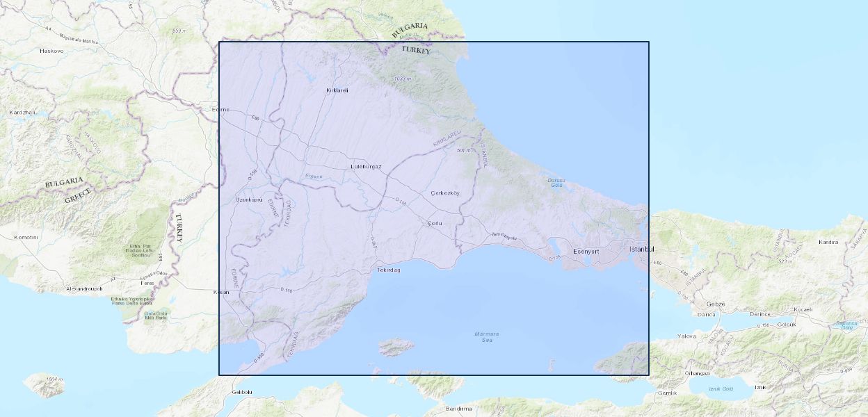868x417 pixels.
Task: Select the Haskovo city label
Action: [x=51, y=51]
